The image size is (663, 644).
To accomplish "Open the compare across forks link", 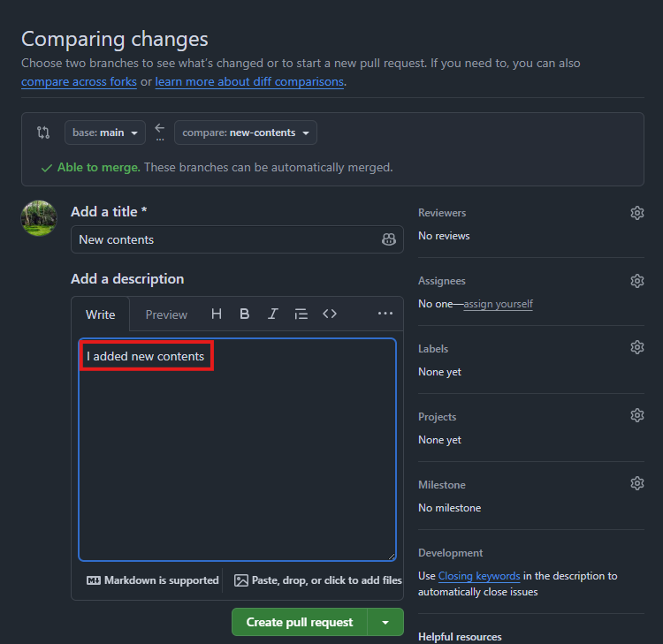I will click(79, 81).
